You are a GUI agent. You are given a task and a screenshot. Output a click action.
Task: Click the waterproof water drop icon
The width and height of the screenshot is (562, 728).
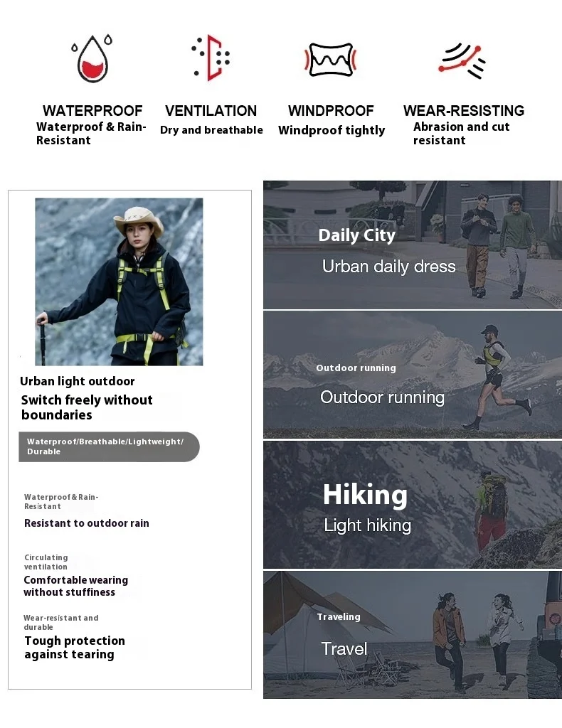(x=92, y=58)
